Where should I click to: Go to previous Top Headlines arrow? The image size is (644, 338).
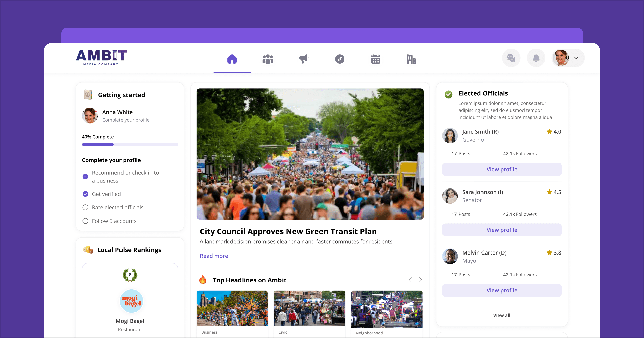pyautogui.click(x=410, y=280)
